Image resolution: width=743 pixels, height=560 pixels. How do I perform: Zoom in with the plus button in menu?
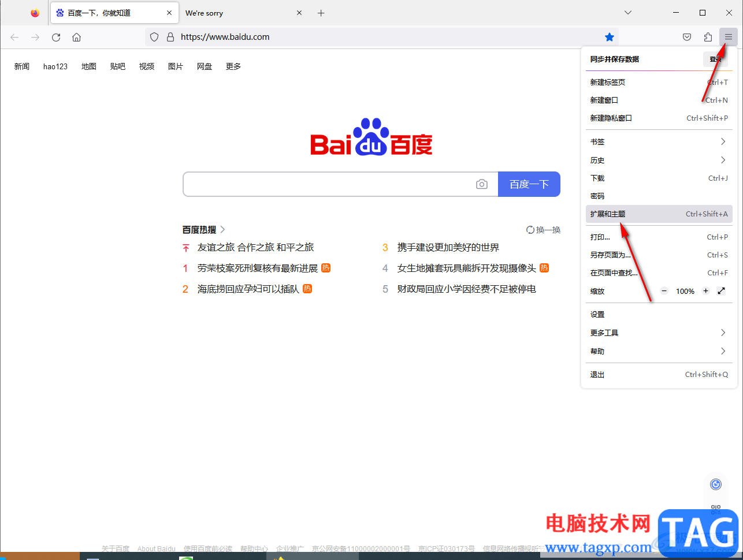(705, 291)
